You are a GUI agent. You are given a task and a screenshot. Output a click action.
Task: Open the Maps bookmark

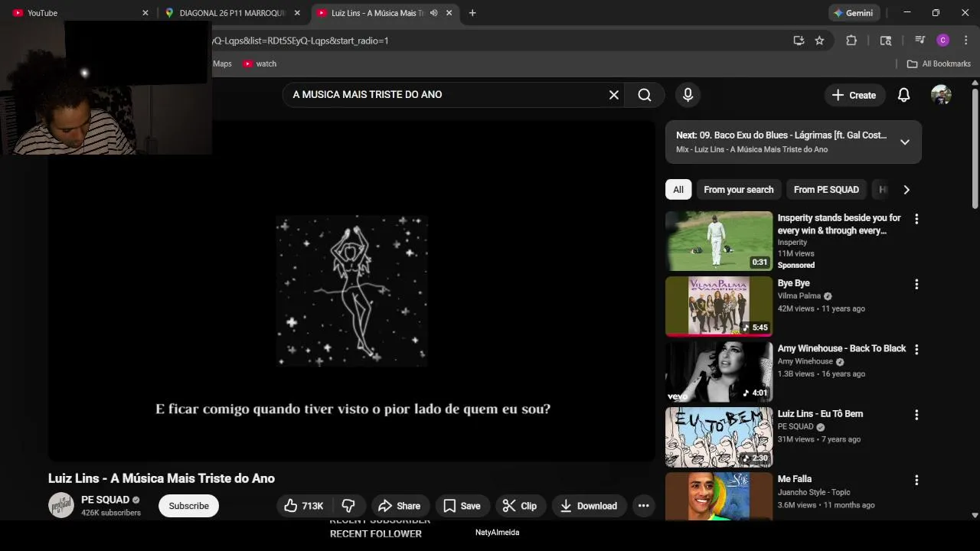pyautogui.click(x=222, y=64)
